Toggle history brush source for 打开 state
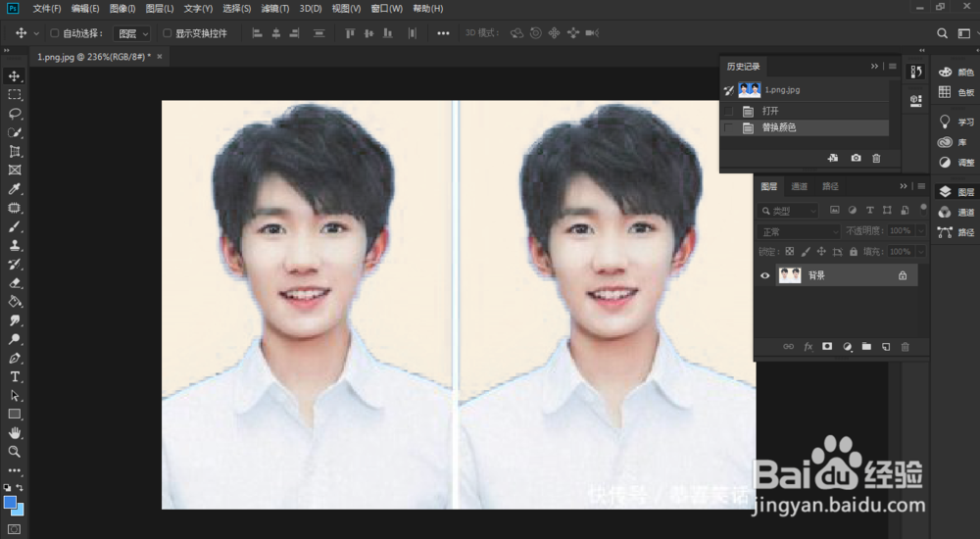This screenshot has height=539, width=980. (729, 111)
